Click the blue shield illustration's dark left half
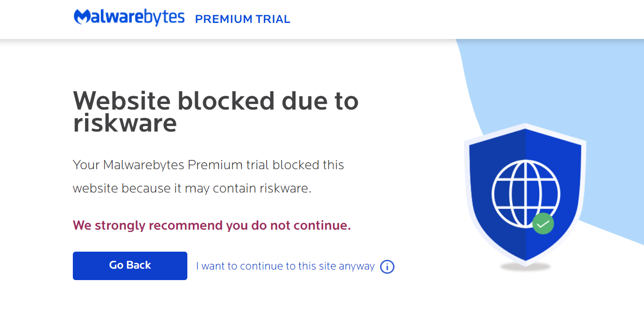Viewport: 644px width, 314px height. click(498, 193)
